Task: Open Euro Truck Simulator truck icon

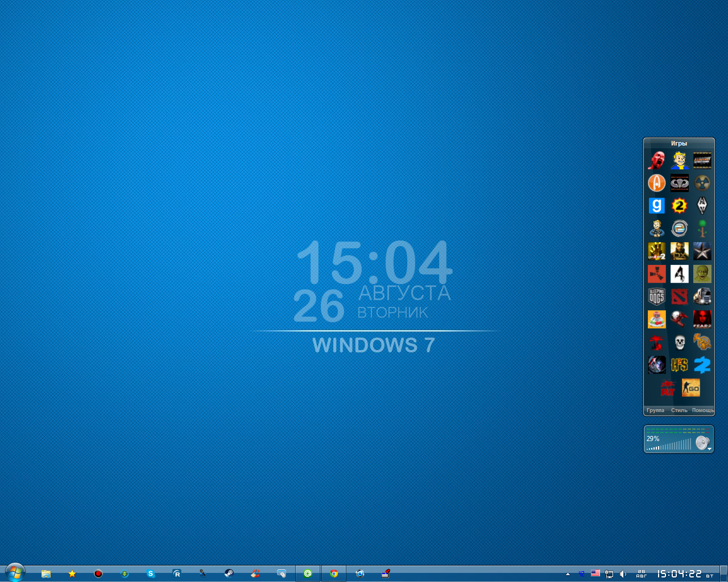Action: coord(702,297)
